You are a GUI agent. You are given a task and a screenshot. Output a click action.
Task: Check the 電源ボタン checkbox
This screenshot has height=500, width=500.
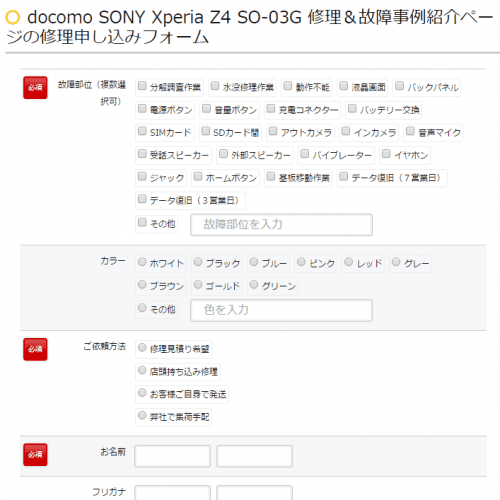click(x=142, y=109)
